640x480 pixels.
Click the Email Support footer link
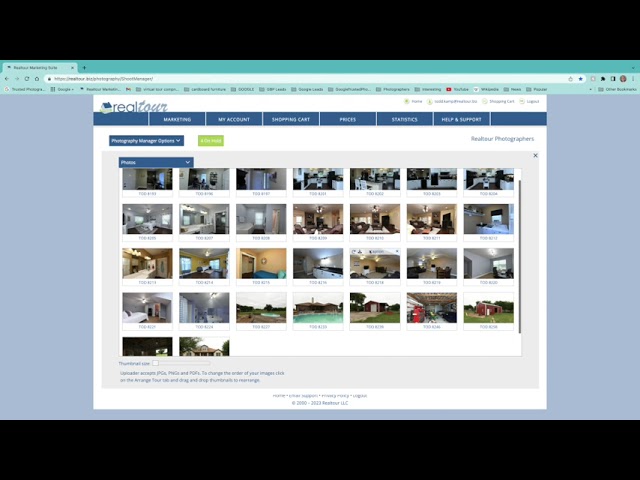click(x=303, y=396)
